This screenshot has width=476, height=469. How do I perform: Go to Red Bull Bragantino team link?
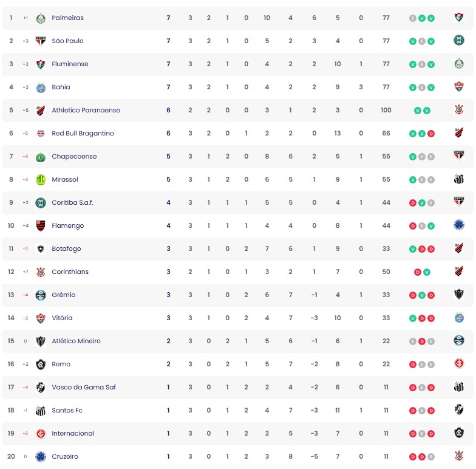click(83, 134)
